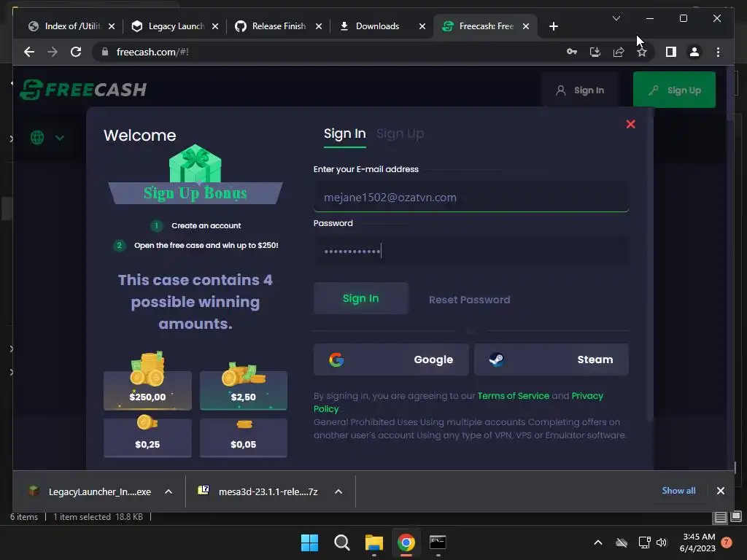Click the volume speaker tray icon
This screenshot has width=747, height=560.
(661, 542)
